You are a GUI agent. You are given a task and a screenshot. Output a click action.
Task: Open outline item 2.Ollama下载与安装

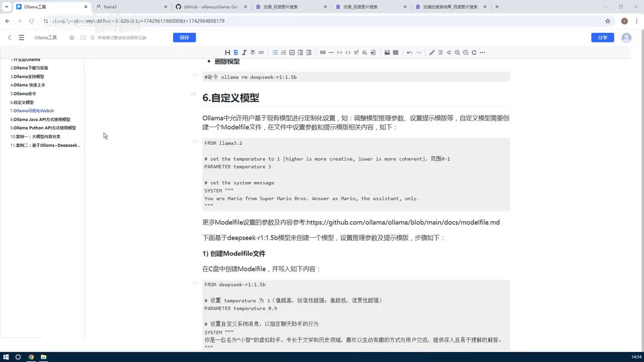coord(29,68)
